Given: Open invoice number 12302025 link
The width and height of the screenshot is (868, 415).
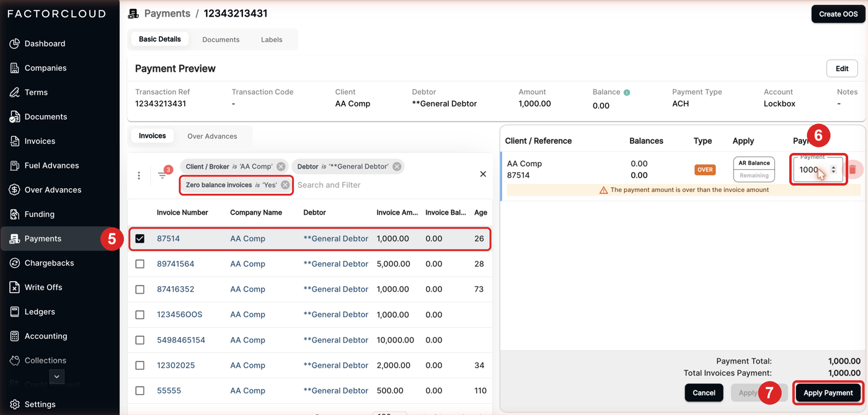Looking at the screenshot, I should point(175,365).
